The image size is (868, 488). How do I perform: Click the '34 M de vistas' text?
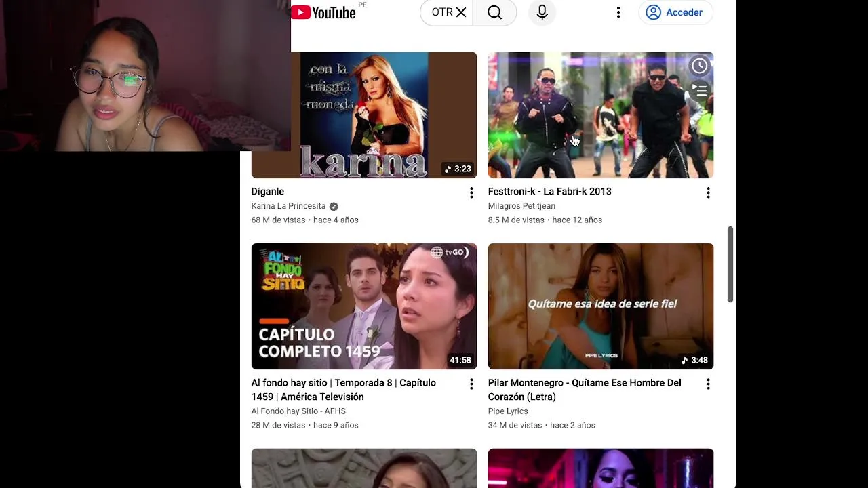(x=515, y=426)
